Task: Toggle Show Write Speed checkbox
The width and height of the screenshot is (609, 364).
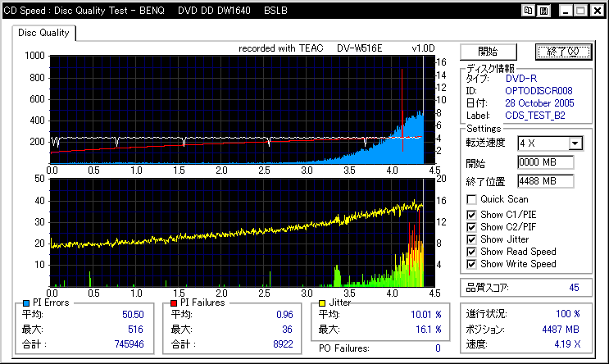Action: coord(471,264)
